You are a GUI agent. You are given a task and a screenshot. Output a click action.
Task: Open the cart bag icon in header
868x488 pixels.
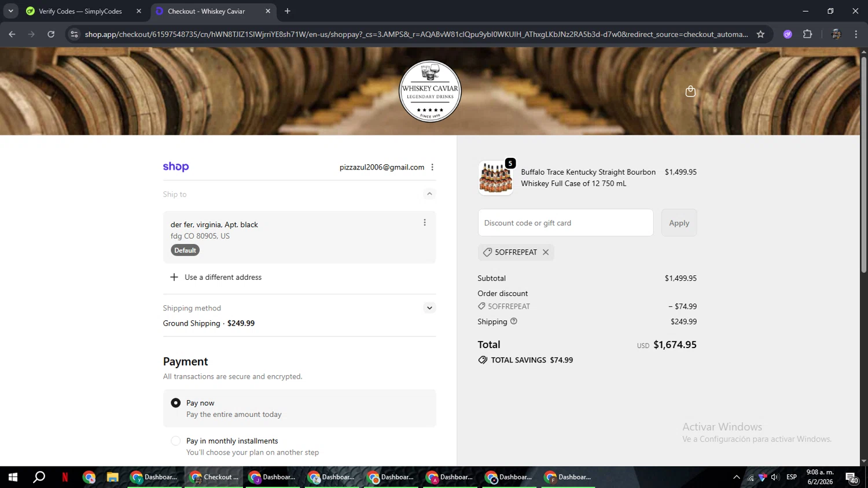(x=690, y=91)
